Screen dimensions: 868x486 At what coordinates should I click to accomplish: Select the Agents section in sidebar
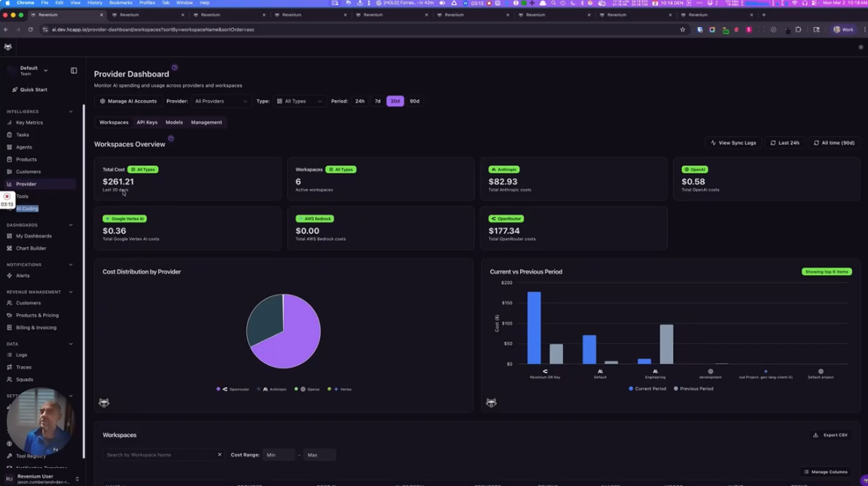point(24,147)
